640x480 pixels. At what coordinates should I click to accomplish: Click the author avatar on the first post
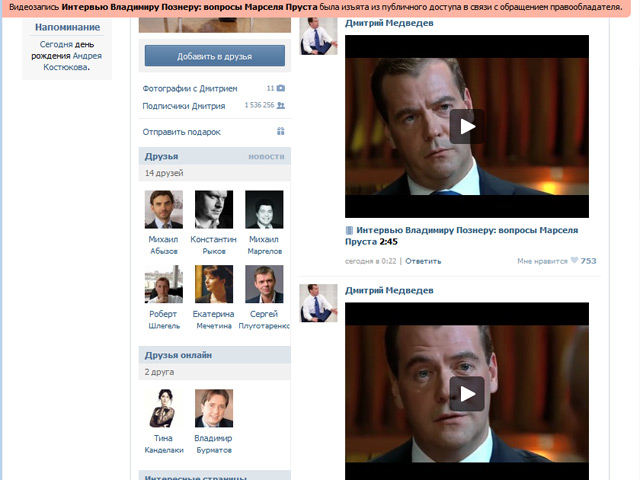click(319, 36)
